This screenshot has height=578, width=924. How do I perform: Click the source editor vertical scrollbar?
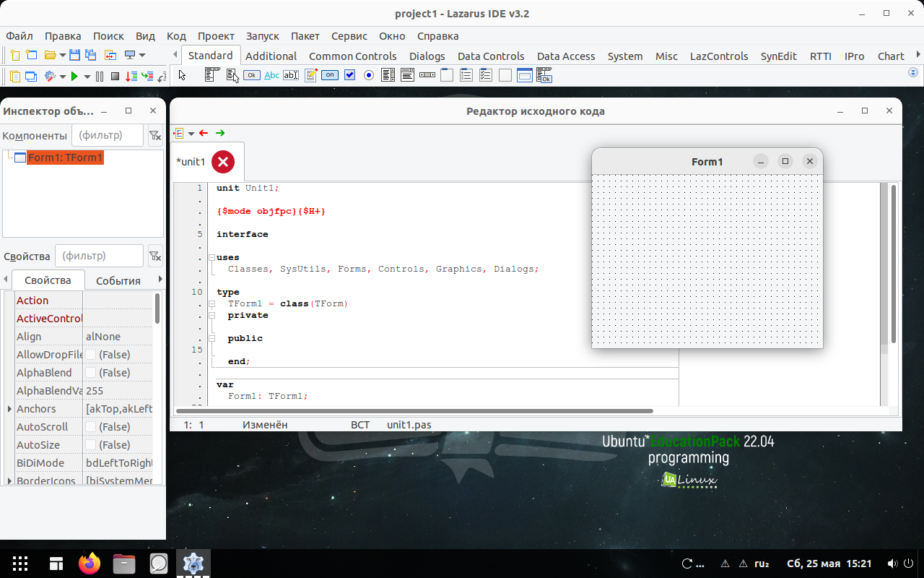[894, 264]
